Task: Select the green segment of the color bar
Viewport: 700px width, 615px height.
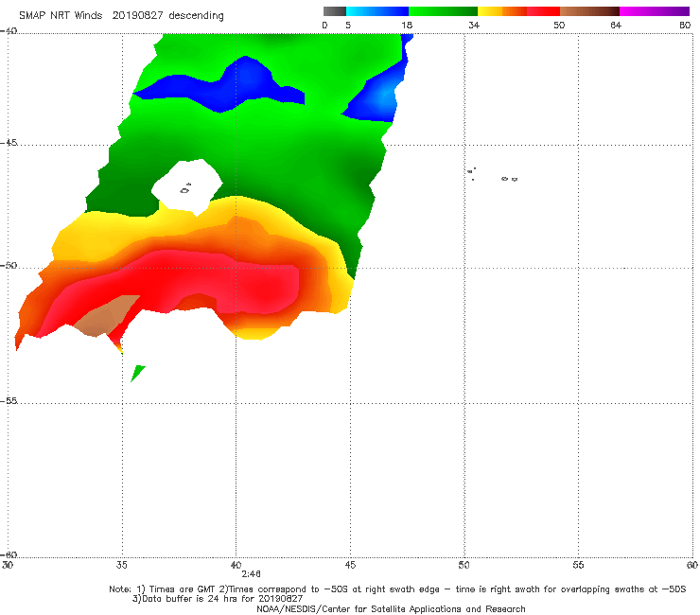Action: pos(443,11)
